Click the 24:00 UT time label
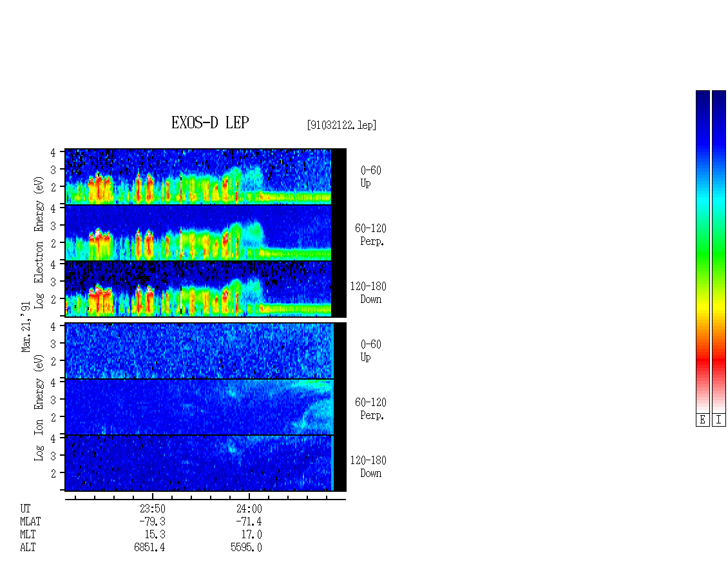The height and width of the screenshot is (564, 728). pos(249,509)
